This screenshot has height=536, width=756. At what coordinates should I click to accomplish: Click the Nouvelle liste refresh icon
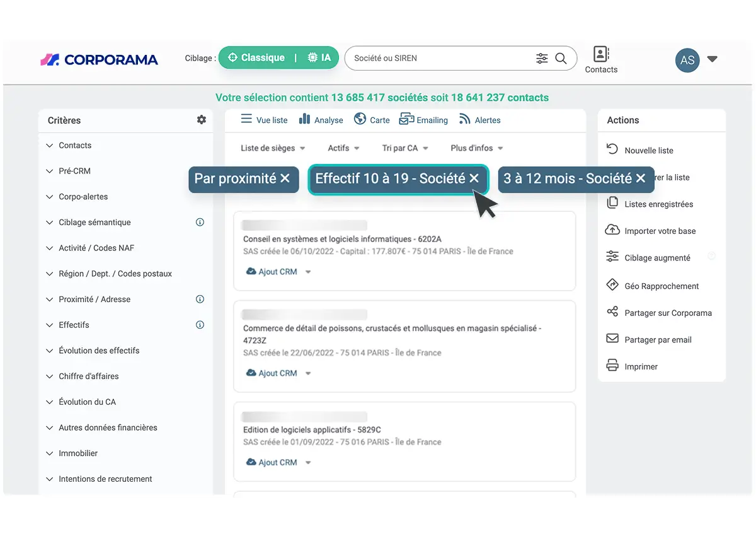612,149
